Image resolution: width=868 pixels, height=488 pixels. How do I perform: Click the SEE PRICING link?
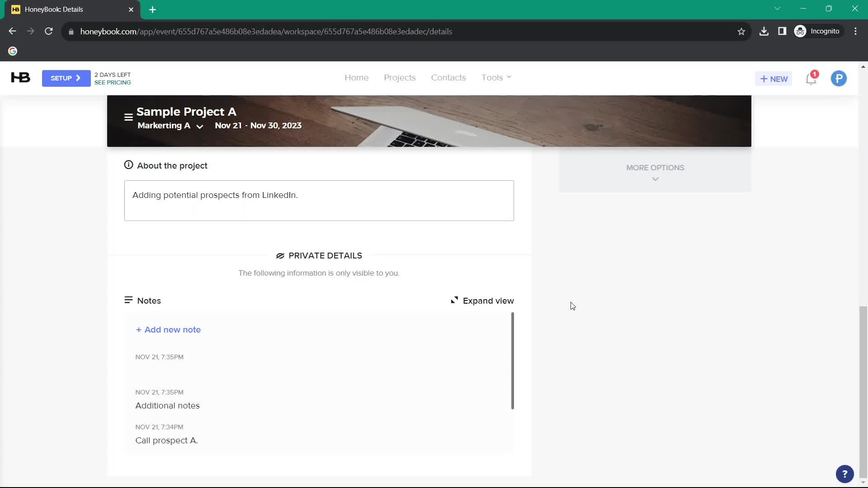[113, 82]
